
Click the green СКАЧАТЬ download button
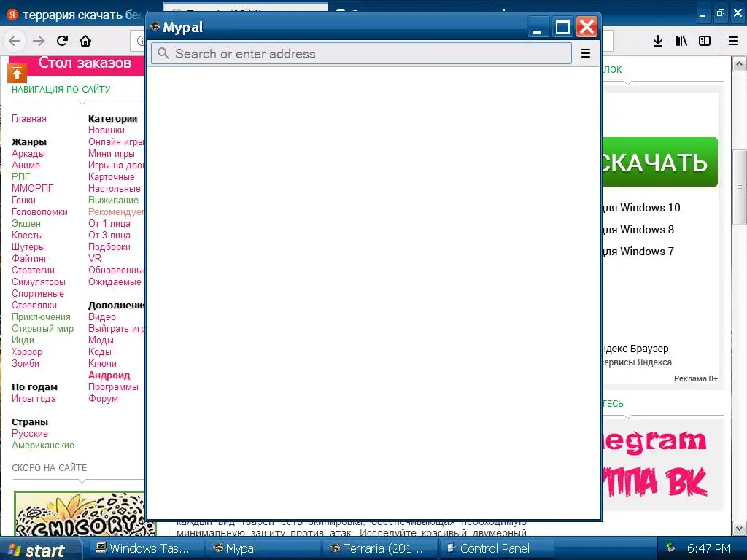(659, 162)
